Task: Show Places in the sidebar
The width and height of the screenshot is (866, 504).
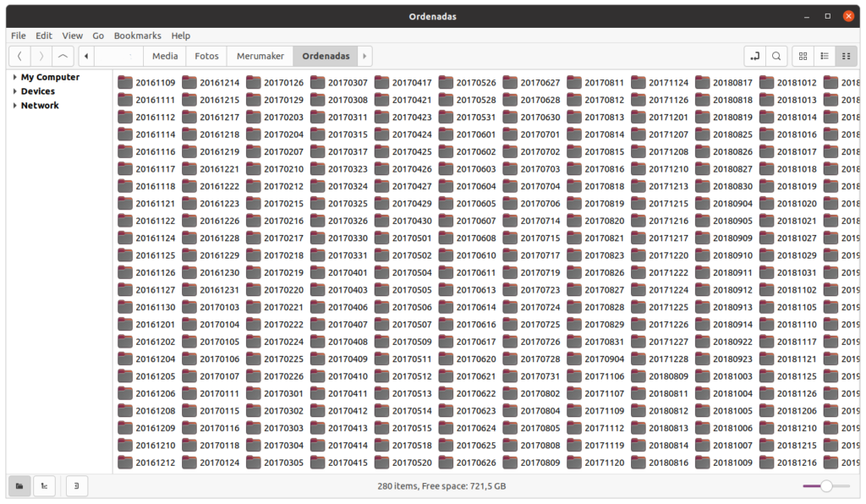Action: (19, 486)
